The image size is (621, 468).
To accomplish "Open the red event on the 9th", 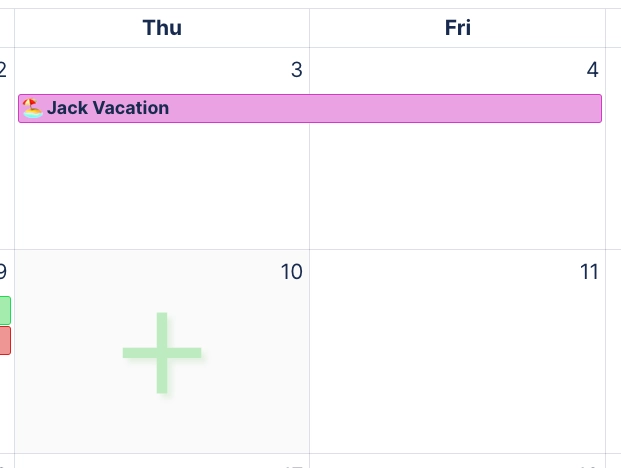I will (x=5, y=340).
